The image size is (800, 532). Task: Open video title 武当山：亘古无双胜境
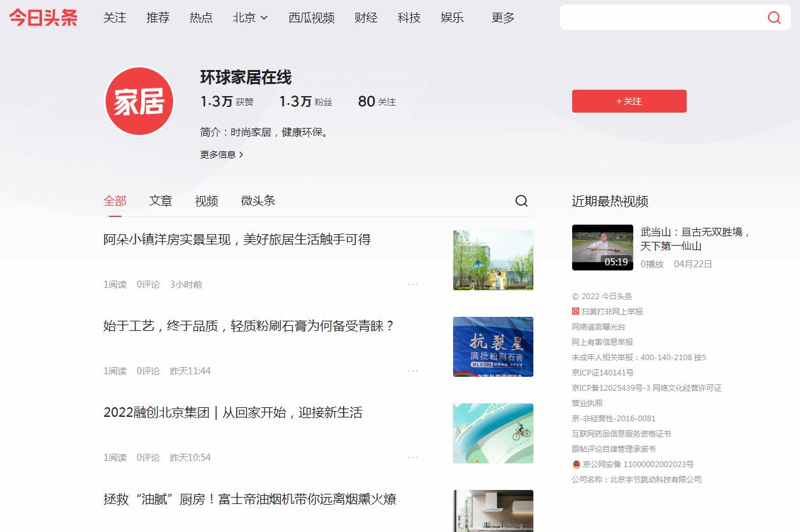[x=696, y=239]
